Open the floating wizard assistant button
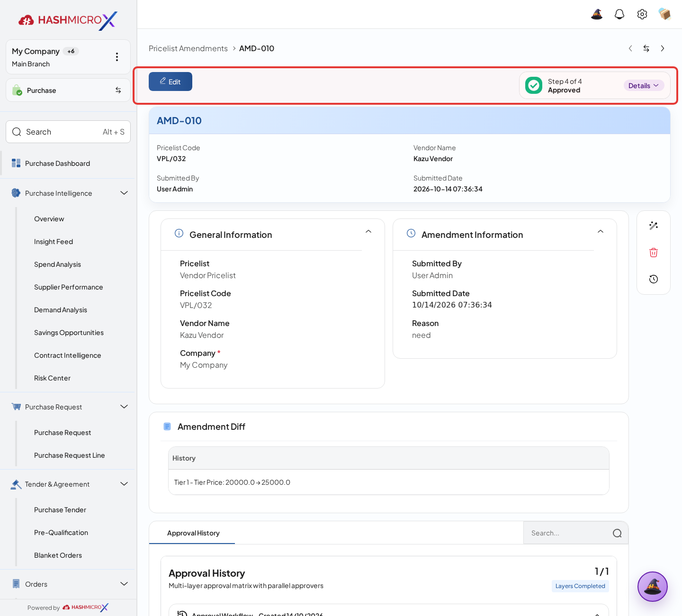 (653, 587)
